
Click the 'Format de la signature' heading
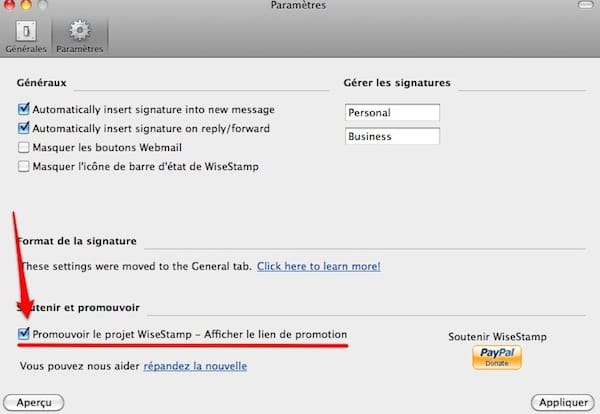76,242
